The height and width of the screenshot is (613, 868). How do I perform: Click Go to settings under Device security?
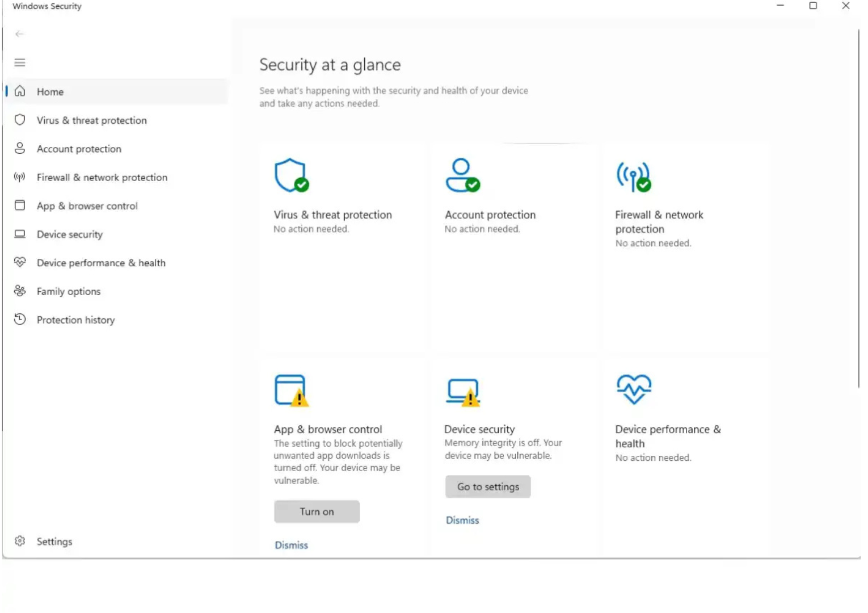point(487,486)
